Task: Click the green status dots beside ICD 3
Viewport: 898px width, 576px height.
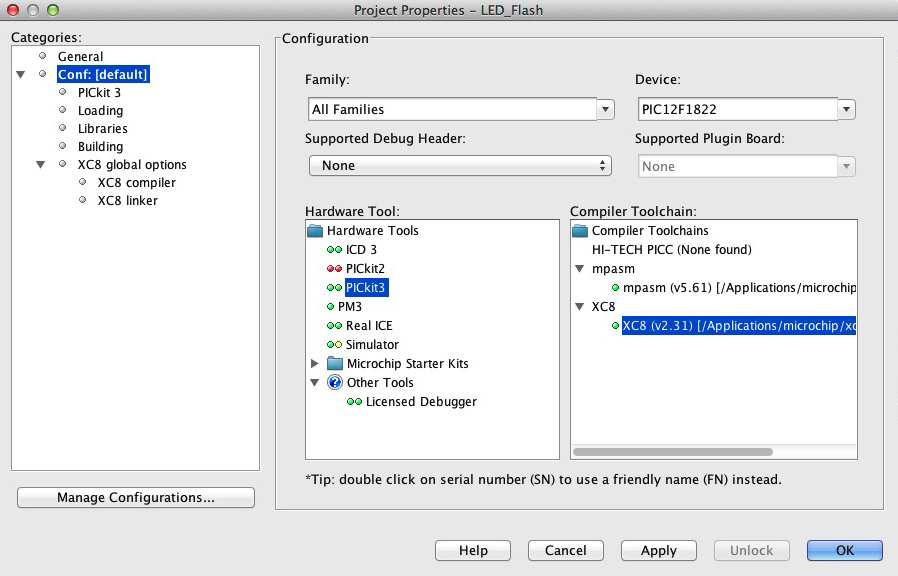Action: click(x=334, y=250)
